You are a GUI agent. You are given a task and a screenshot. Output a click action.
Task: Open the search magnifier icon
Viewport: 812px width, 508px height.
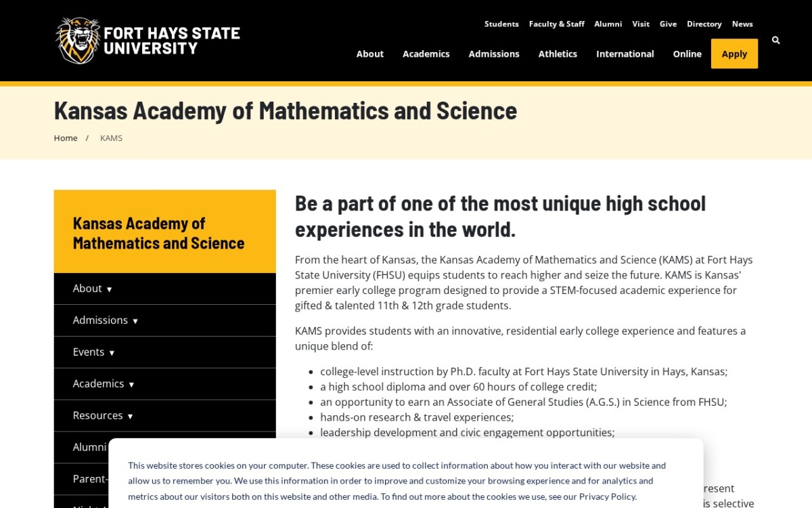tap(775, 41)
